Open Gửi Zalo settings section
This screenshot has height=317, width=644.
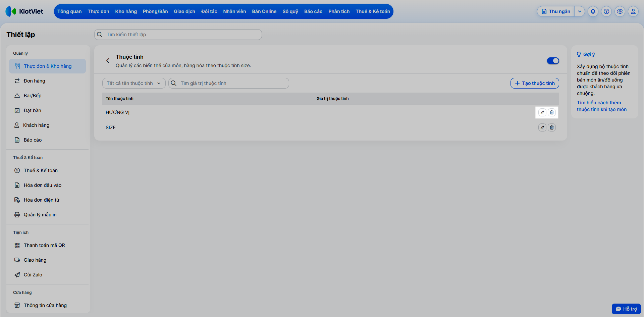[x=47, y=275]
